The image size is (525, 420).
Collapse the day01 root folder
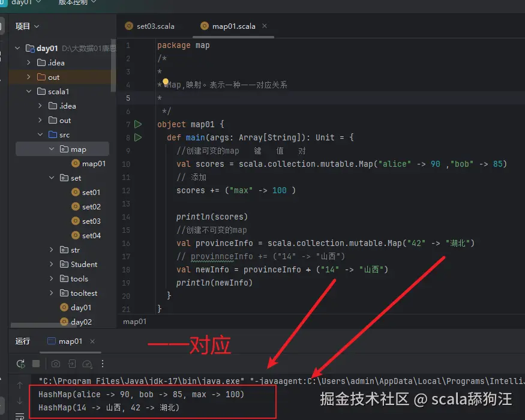point(17,48)
